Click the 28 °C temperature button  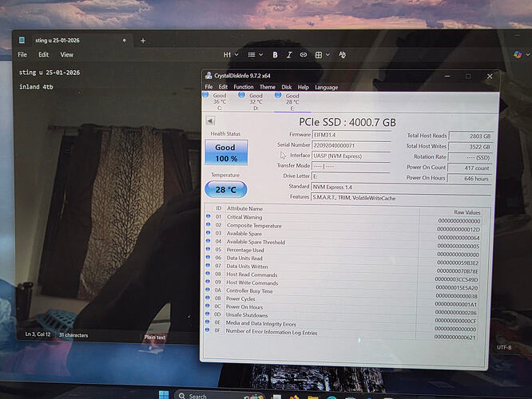(225, 190)
